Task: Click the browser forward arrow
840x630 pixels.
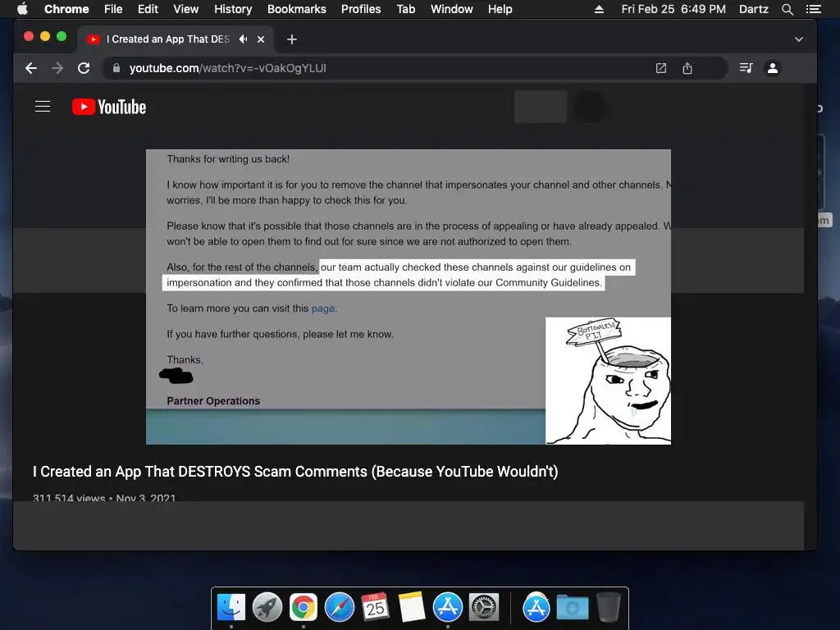Action: tap(57, 68)
